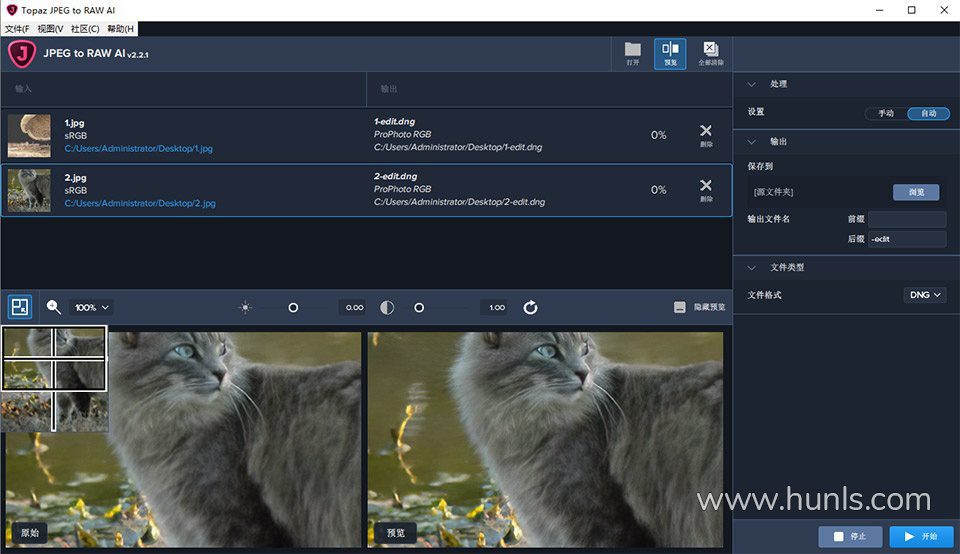Open the Help (帮助) menu

121,29
